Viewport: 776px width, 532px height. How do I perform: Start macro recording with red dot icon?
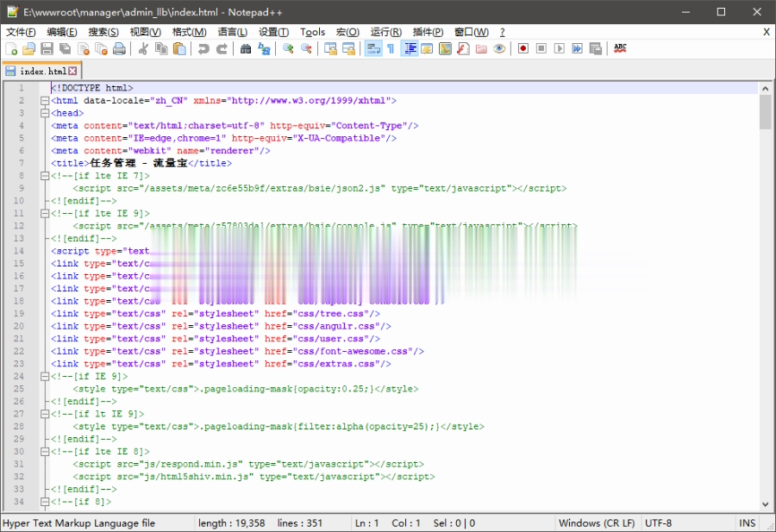[523, 48]
